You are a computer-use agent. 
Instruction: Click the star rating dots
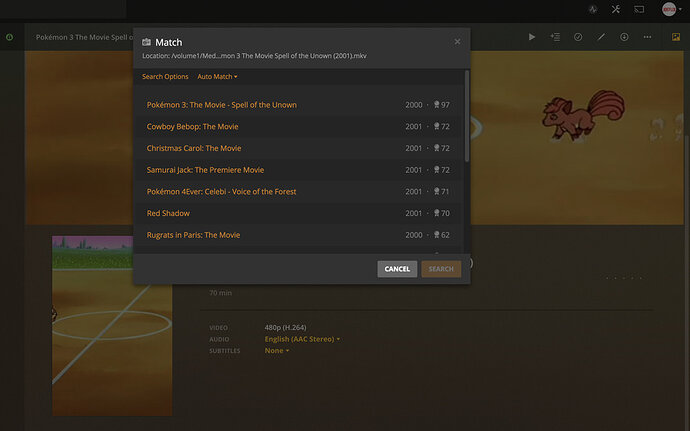[x=624, y=278]
